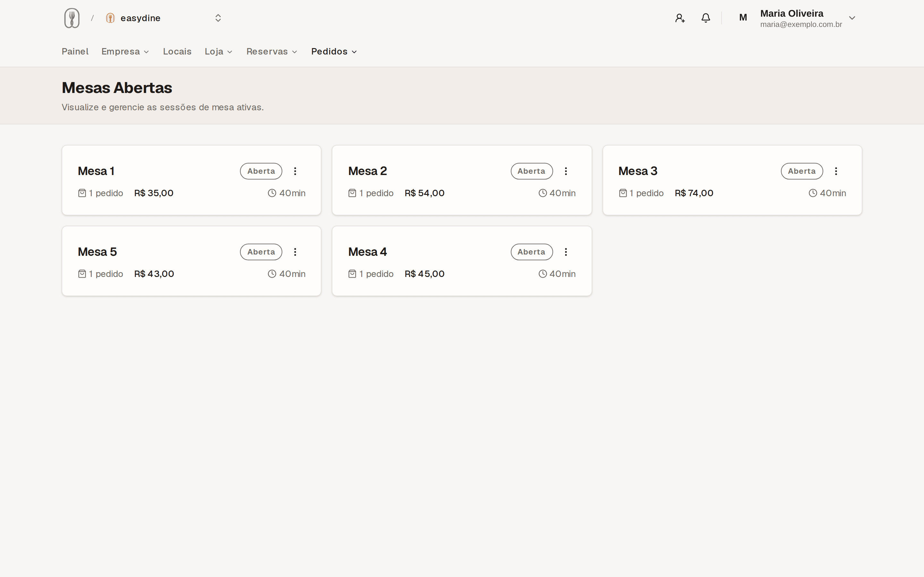This screenshot has width=924, height=577.
Task: Open the Reservas menu
Action: (x=272, y=52)
